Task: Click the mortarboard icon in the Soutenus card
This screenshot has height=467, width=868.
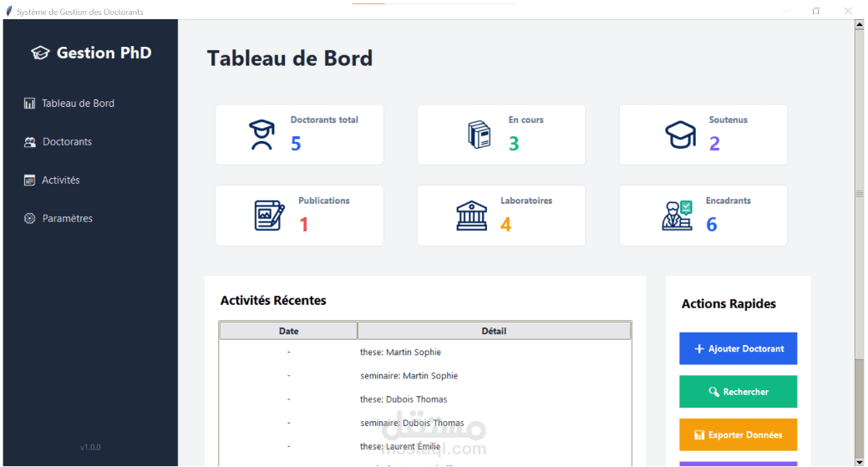Action: click(680, 135)
